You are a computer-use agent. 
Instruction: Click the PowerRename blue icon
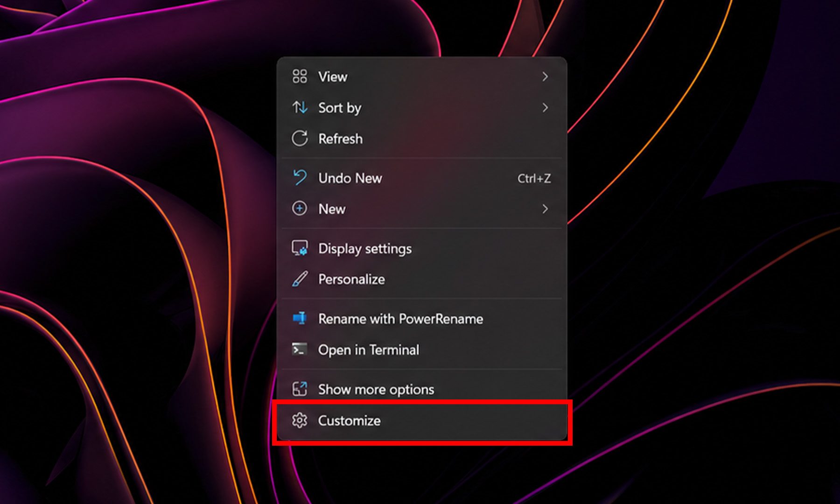coord(300,318)
